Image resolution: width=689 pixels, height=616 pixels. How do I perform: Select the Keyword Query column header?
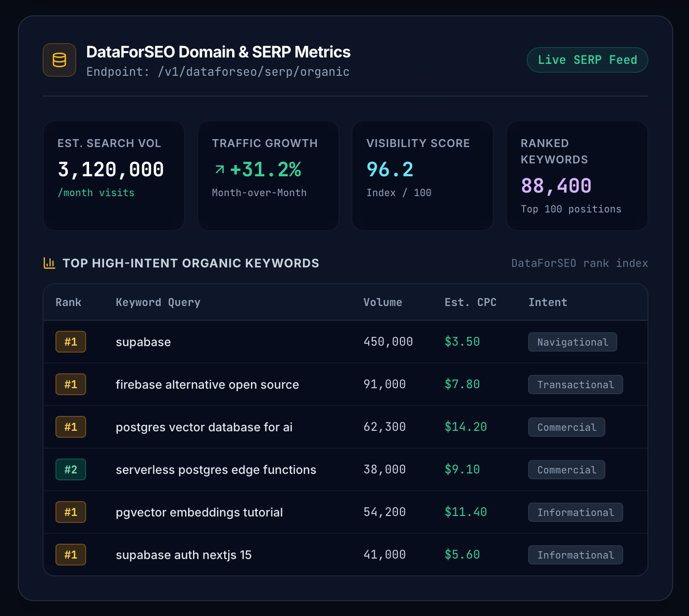(158, 303)
